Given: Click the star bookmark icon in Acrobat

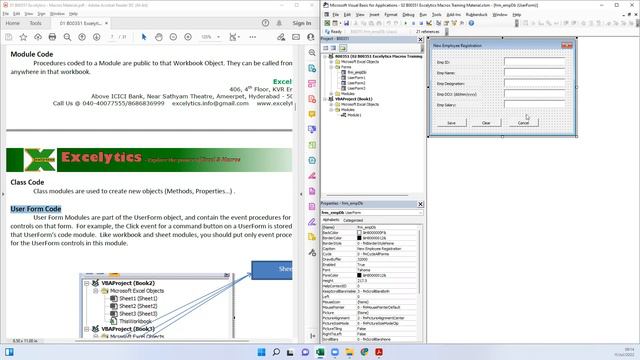Looking at the screenshot, I should tap(23, 37).
